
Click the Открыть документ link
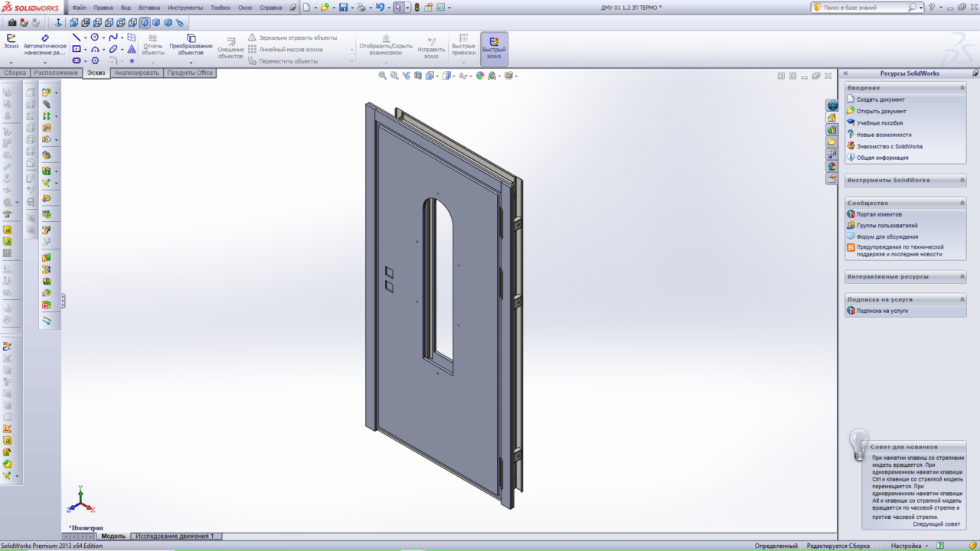click(881, 111)
